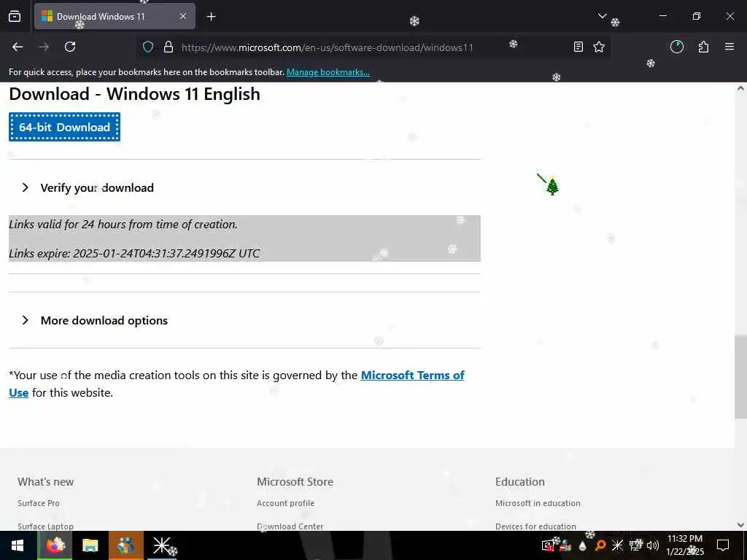This screenshot has height=560, width=747.
Task: Click the Manage bookmarks link
Action: [x=328, y=72]
